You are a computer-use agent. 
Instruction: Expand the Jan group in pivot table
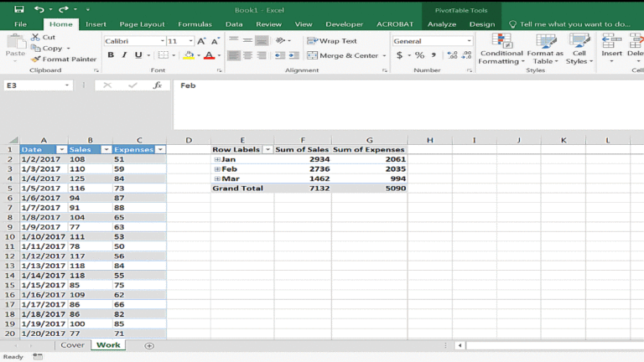click(x=217, y=159)
